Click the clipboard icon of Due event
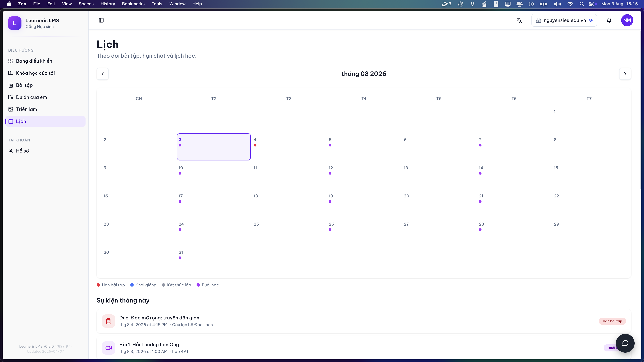644x362 pixels. point(109,321)
